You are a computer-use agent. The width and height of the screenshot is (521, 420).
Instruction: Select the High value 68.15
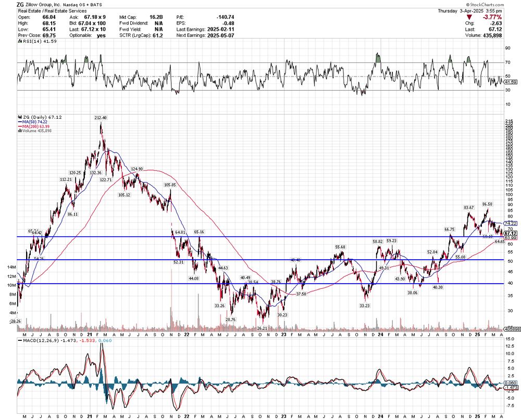point(49,23)
